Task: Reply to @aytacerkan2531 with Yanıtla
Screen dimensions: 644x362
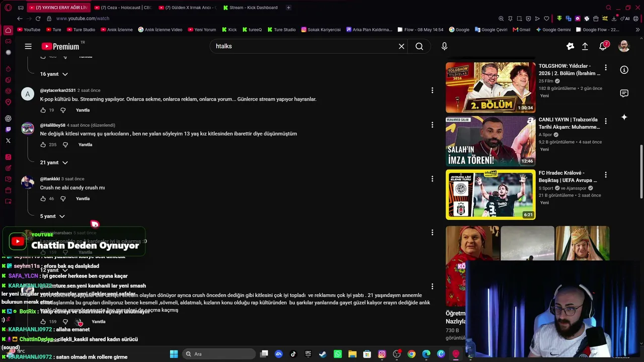Action: 83,110
